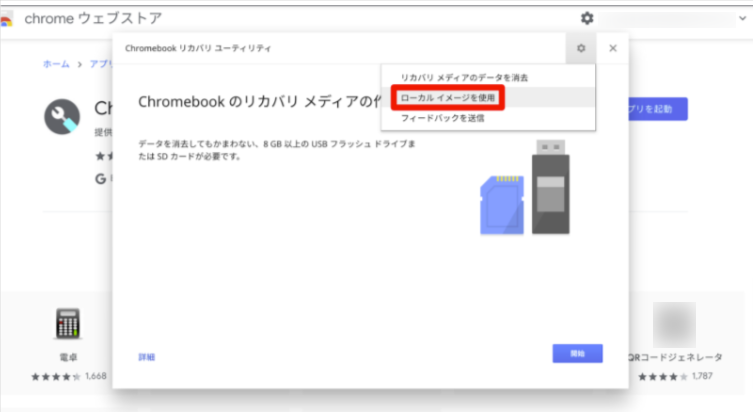Click the settings gear in the recovery utility dialog
753x412 pixels.
click(x=581, y=48)
